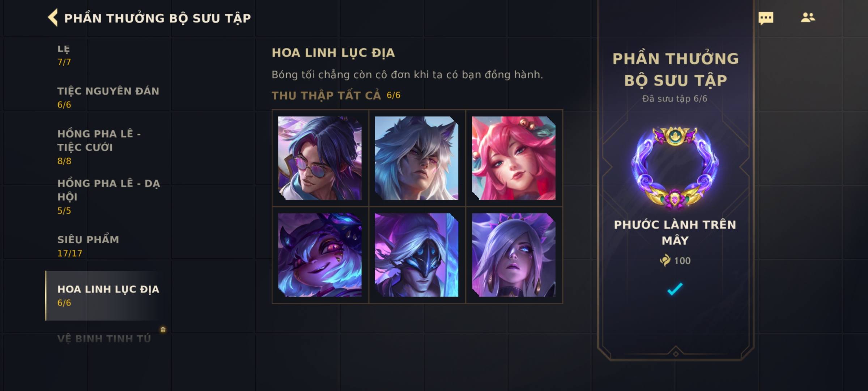Select the Hoa Linh Lục Địa collection
This screenshot has width=868, height=391.
[108, 296]
